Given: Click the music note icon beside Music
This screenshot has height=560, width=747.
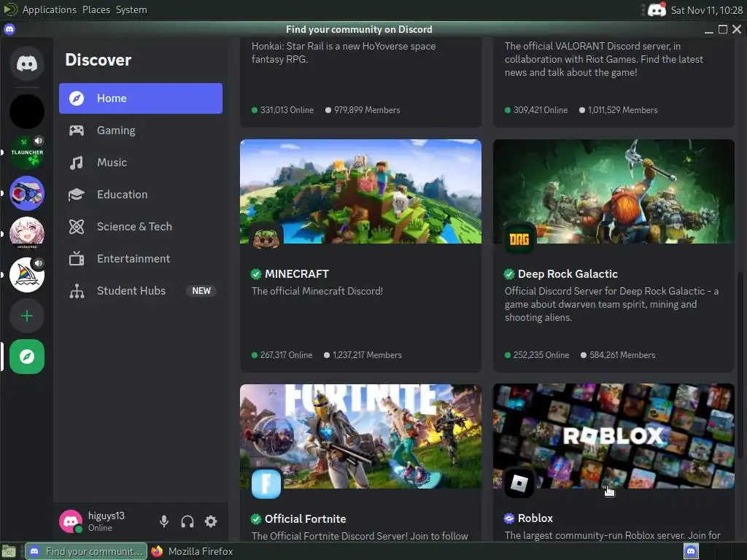Looking at the screenshot, I should pyautogui.click(x=76, y=163).
